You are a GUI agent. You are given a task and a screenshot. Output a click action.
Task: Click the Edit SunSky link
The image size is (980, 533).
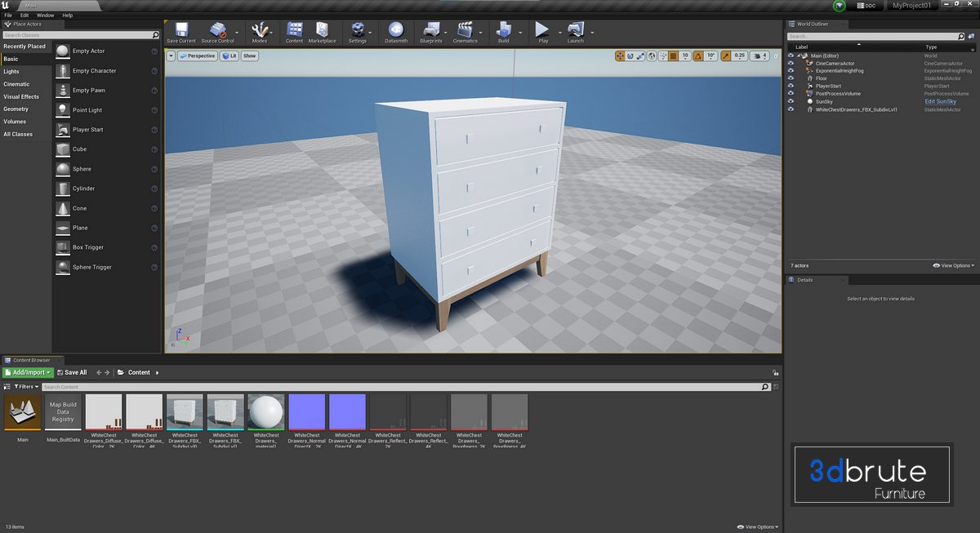(x=940, y=102)
